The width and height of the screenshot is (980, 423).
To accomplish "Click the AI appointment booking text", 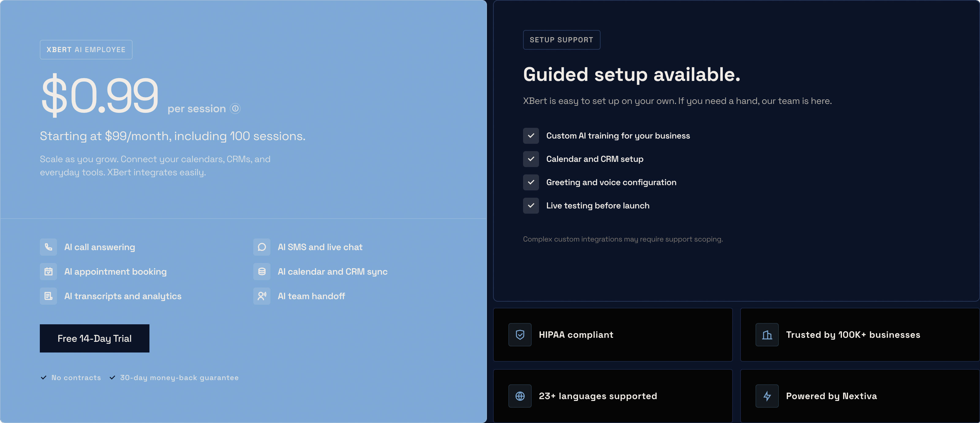I will pos(116,272).
